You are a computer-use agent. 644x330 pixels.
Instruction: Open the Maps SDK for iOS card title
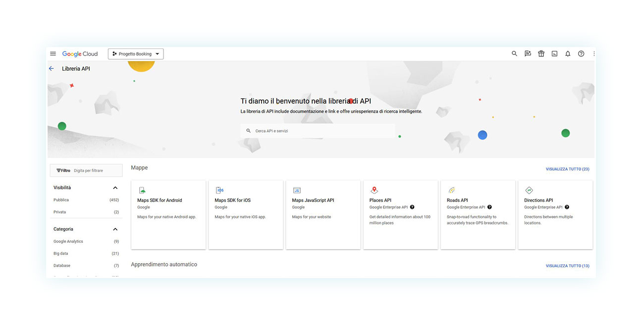tap(232, 200)
